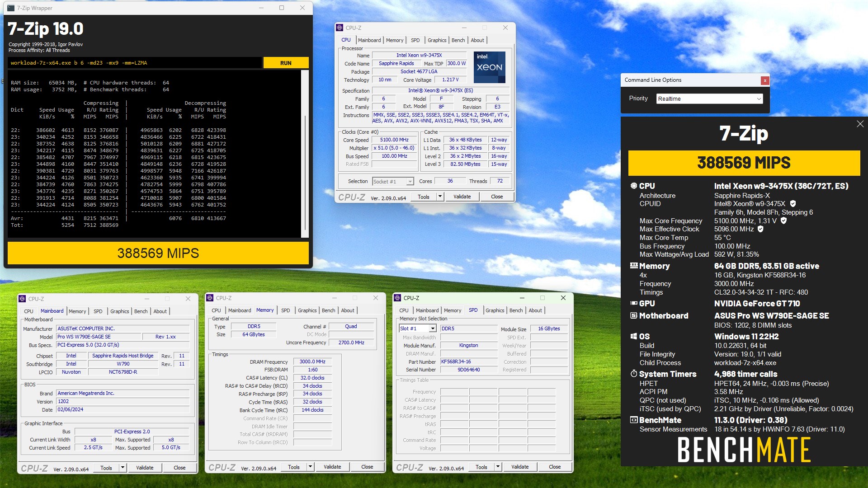Click the CPU-Z icon in Memory window
868x488 pixels.
pos(210,298)
